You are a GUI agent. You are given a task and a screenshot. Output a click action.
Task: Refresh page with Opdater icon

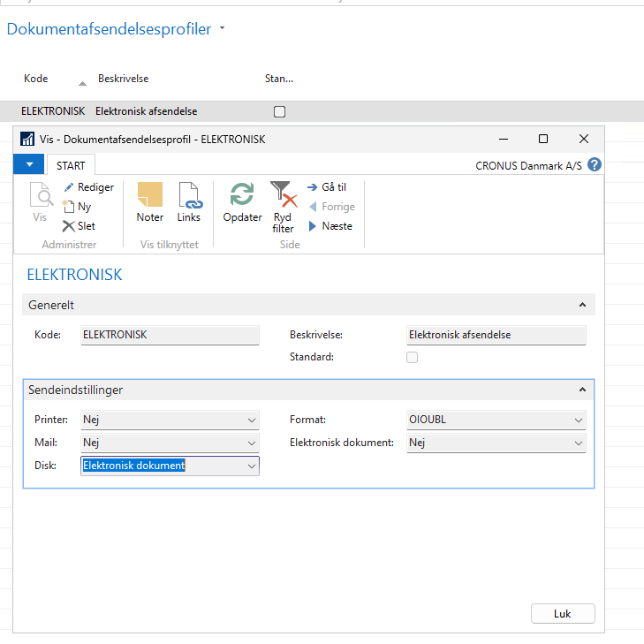242,196
